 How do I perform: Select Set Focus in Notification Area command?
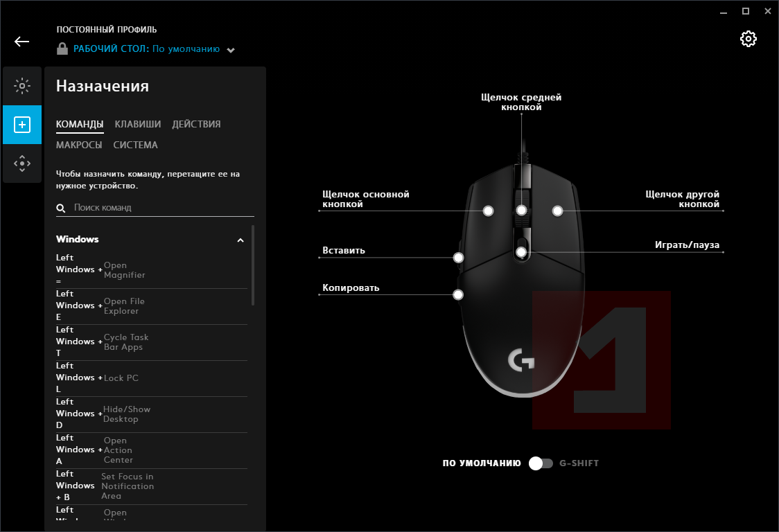152,487
